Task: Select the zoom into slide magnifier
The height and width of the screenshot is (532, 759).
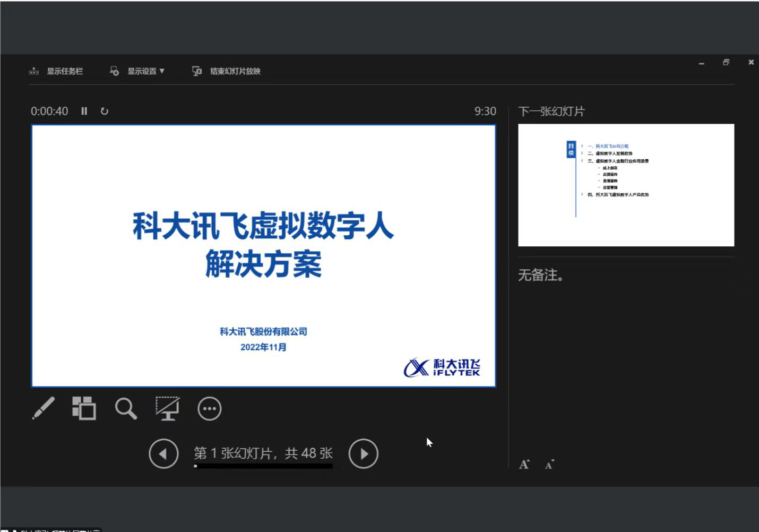Action: [126, 409]
